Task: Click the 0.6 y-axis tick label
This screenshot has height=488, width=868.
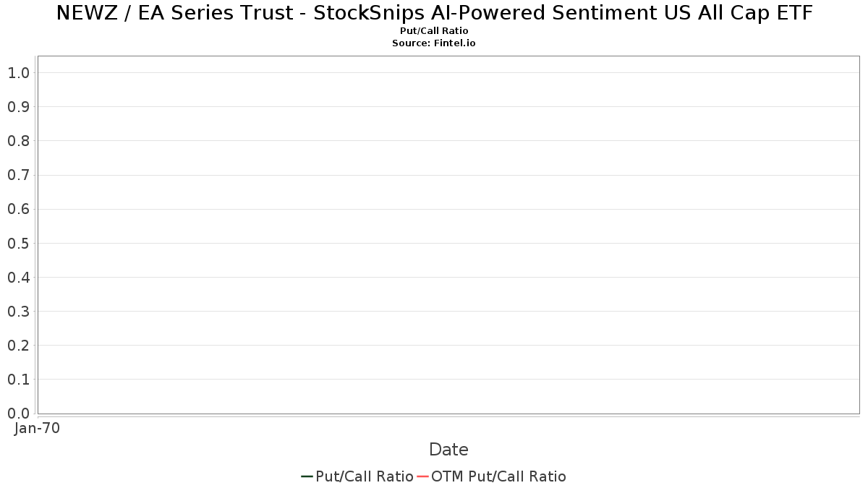Action: coord(18,210)
